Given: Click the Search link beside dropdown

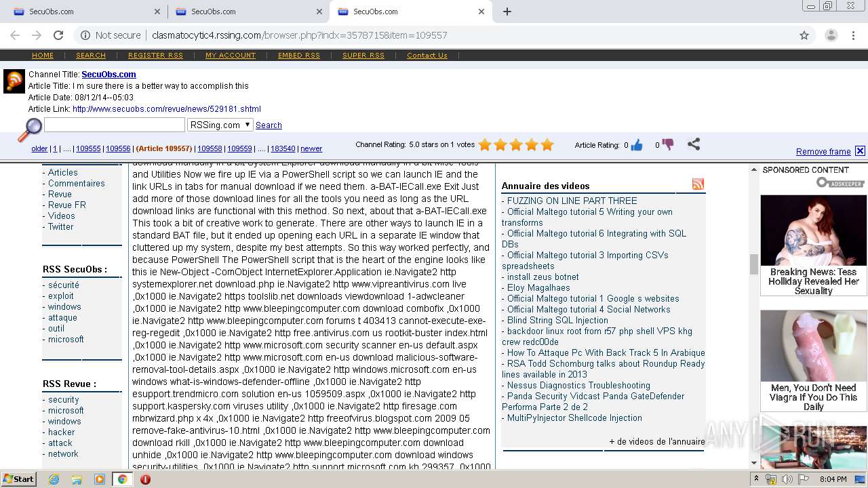Looking at the screenshot, I should coord(269,125).
